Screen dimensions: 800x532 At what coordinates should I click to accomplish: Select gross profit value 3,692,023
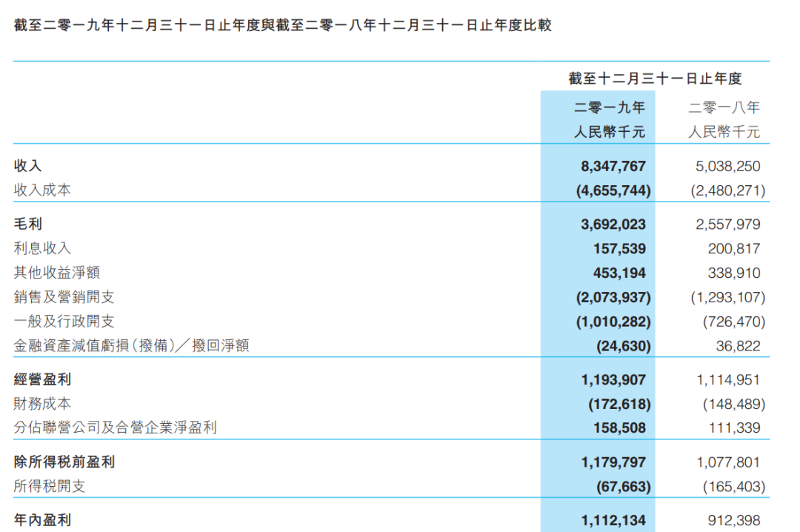613,224
